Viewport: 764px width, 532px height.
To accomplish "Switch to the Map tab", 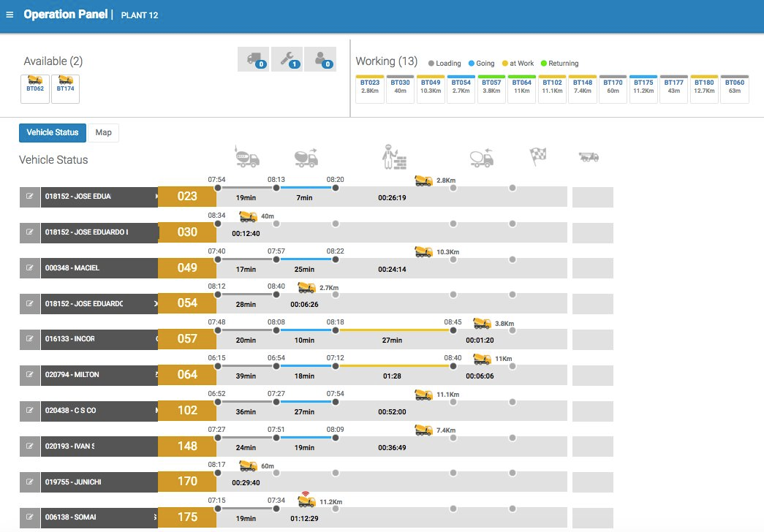I will [x=103, y=132].
